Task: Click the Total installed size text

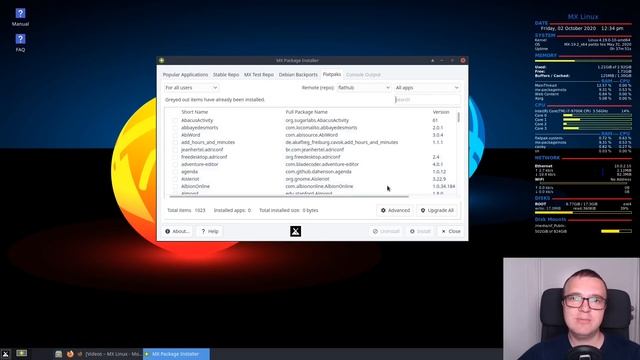Action: click(289, 210)
